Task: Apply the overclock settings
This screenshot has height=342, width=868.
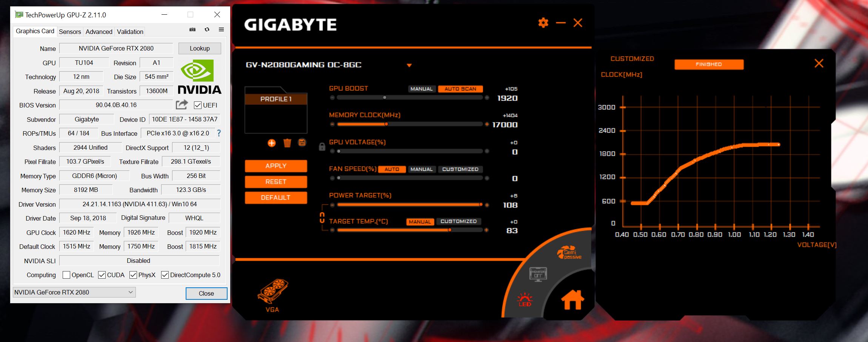Action: [276, 166]
